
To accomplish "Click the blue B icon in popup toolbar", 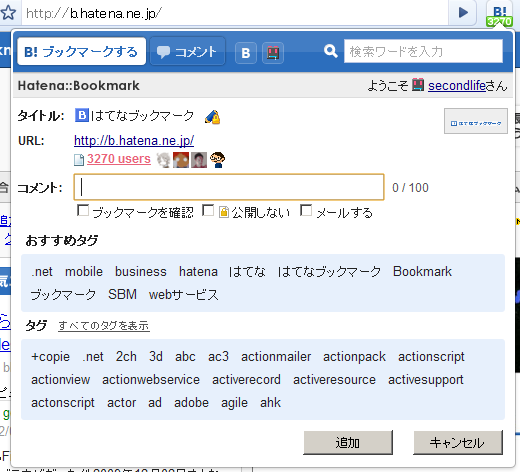I will coord(246,53).
